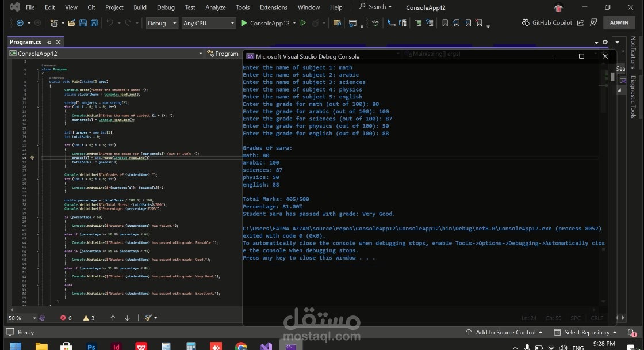Click the ADMIN button
644x350 pixels.
(619, 22)
